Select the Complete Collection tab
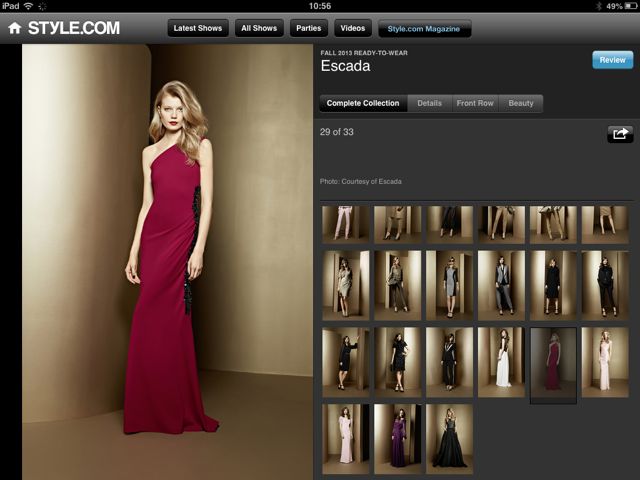Screen dimensions: 640x480 point(363,103)
